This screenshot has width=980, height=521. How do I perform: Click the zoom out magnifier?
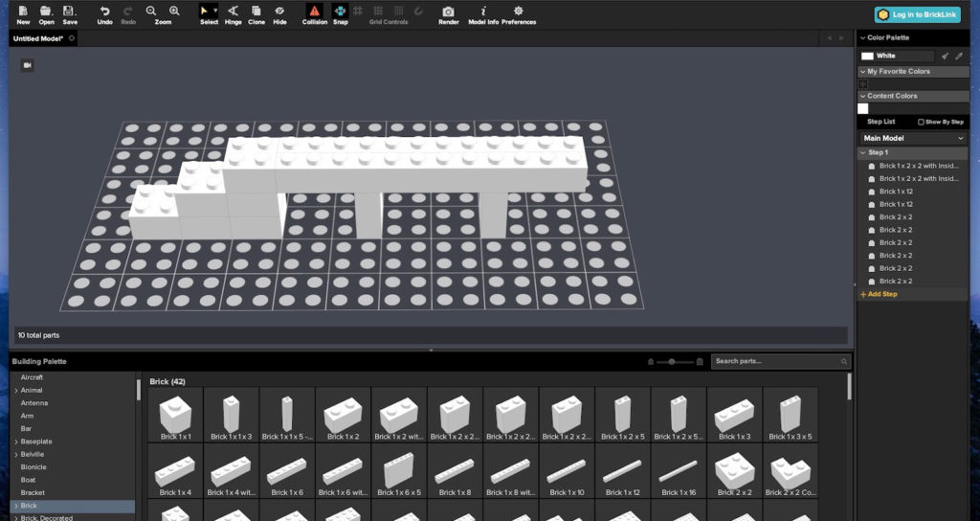point(151,11)
